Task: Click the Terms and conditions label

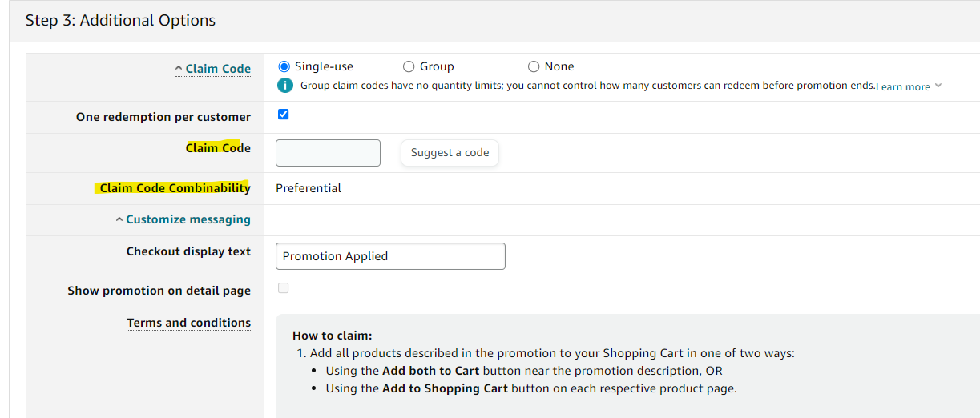Action: [188, 323]
